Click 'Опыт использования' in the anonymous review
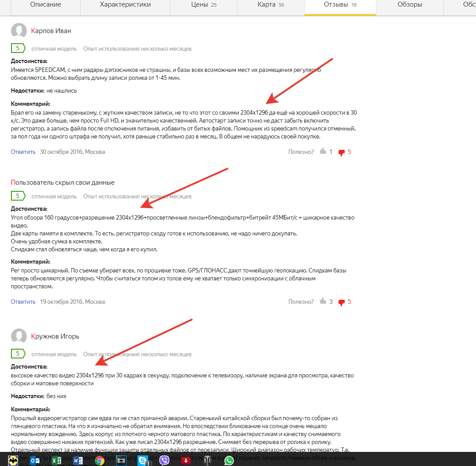Viewport: 476px width, 466px height. (137, 197)
